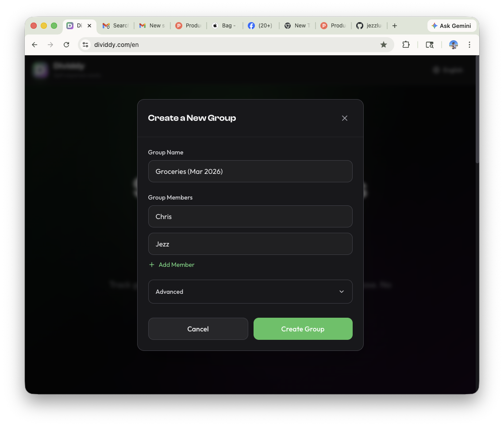Image resolution: width=504 pixels, height=427 pixels.
Task: Open a new browser tab
Action: point(394,26)
